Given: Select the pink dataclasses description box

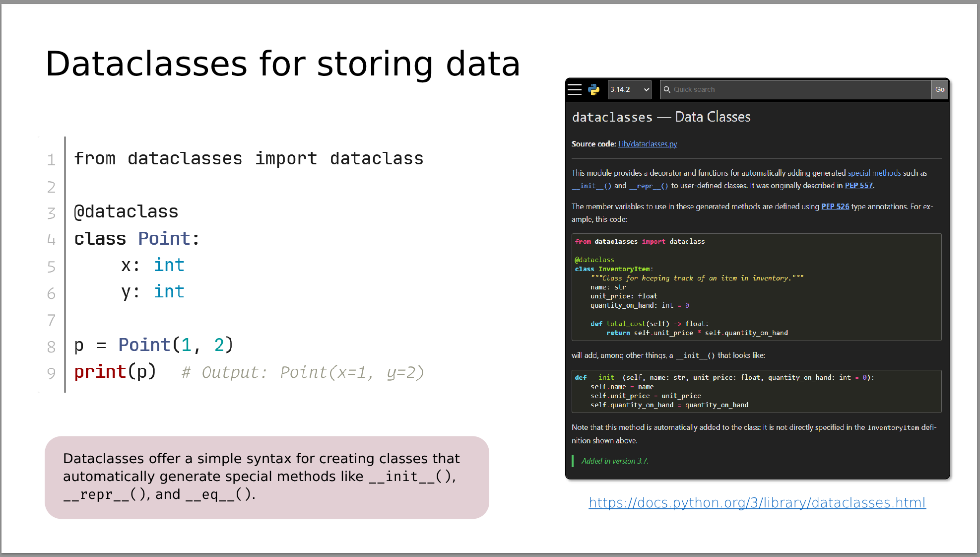Looking at the screenshot, I should coord(267,477).
